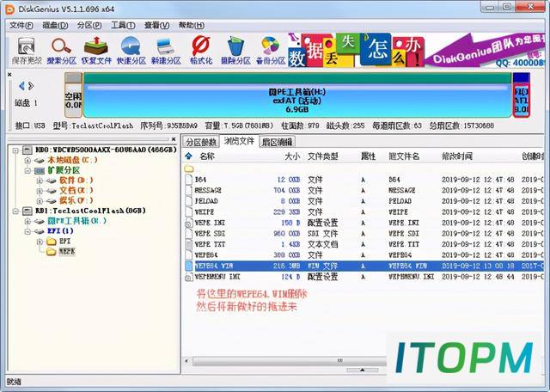Select the WEPE.SDI file row

coord(364,234)
